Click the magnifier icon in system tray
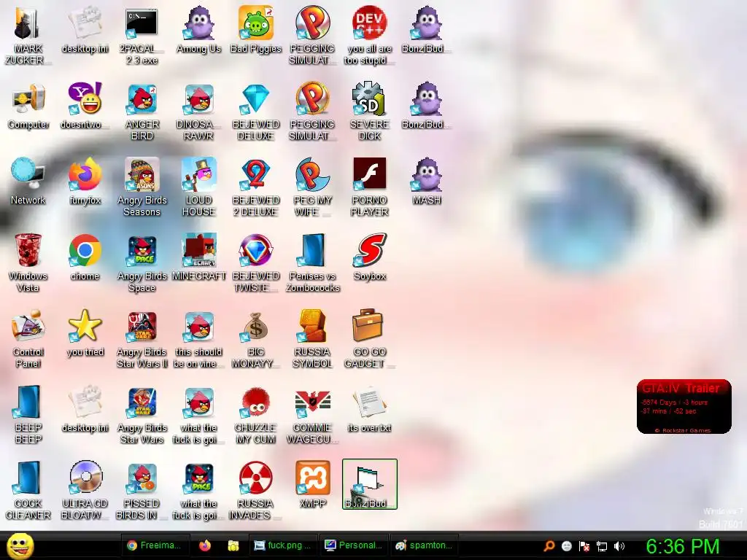747x560 pixels. pos(549,545)
